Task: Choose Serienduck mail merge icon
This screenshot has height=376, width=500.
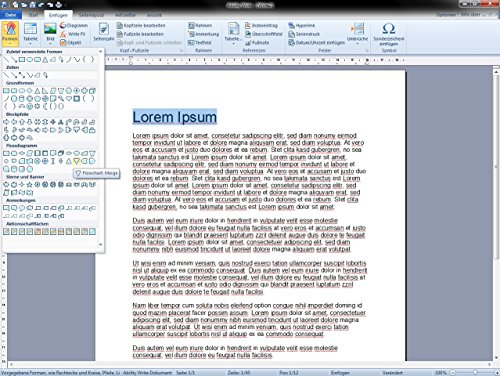Action: (292, 34)
